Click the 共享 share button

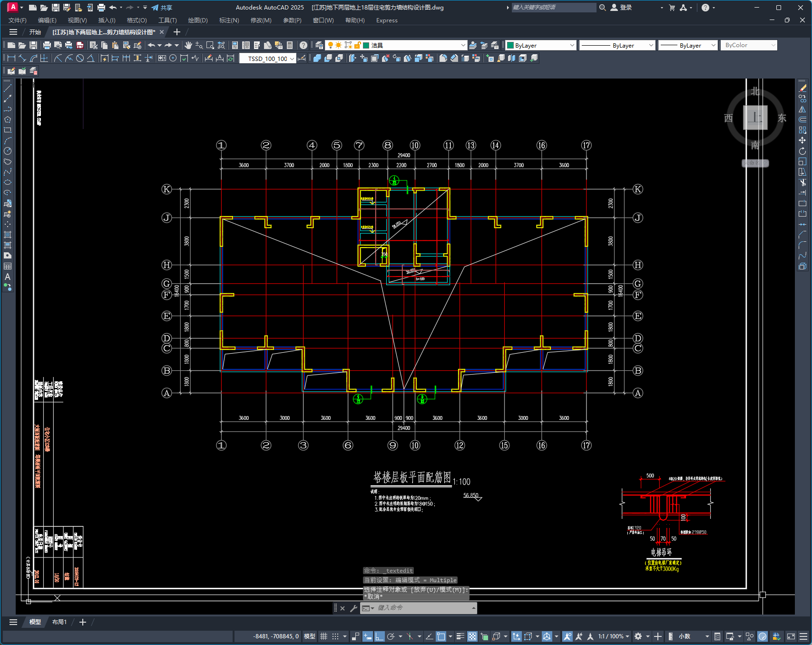pyautogui.click(x=162, y=8)
